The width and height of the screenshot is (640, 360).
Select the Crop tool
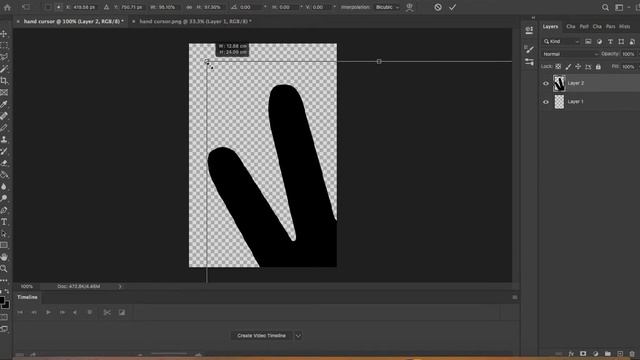pos(4,81)
